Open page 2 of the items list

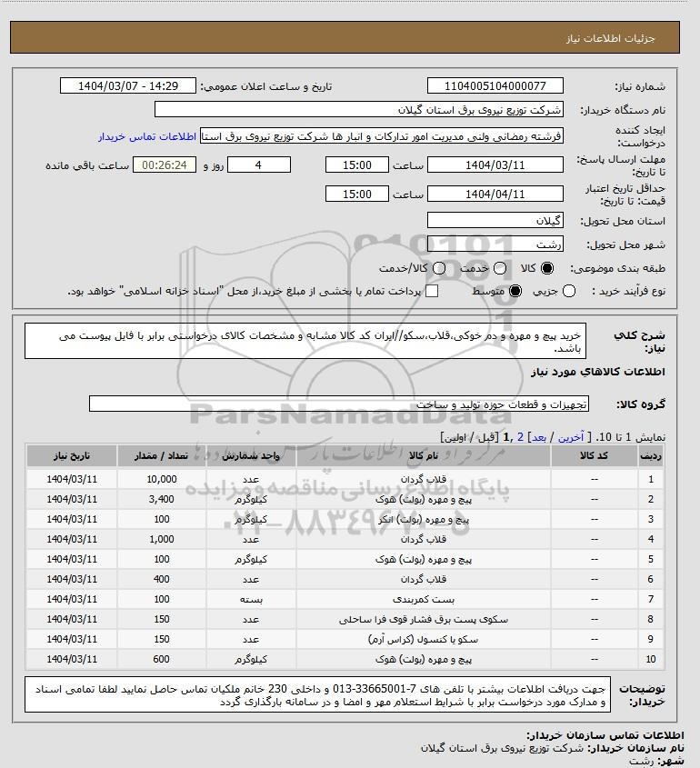(x=520, y=437)
